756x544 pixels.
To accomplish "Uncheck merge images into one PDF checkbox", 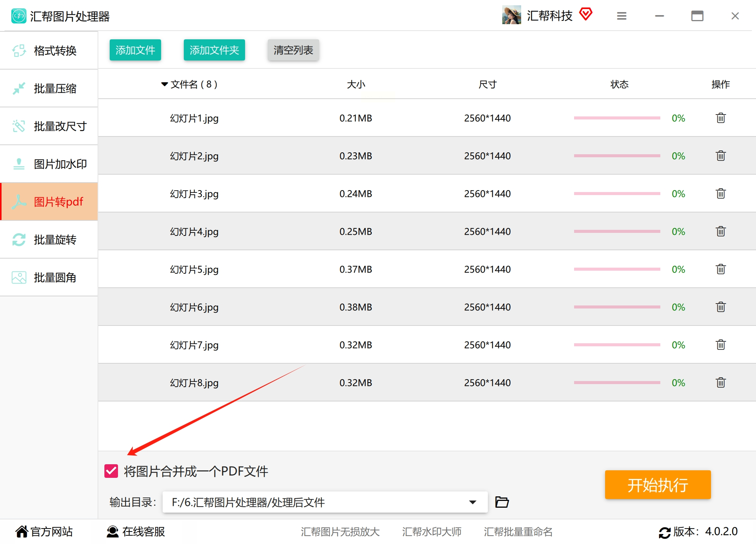I will [x=111, y=471].
